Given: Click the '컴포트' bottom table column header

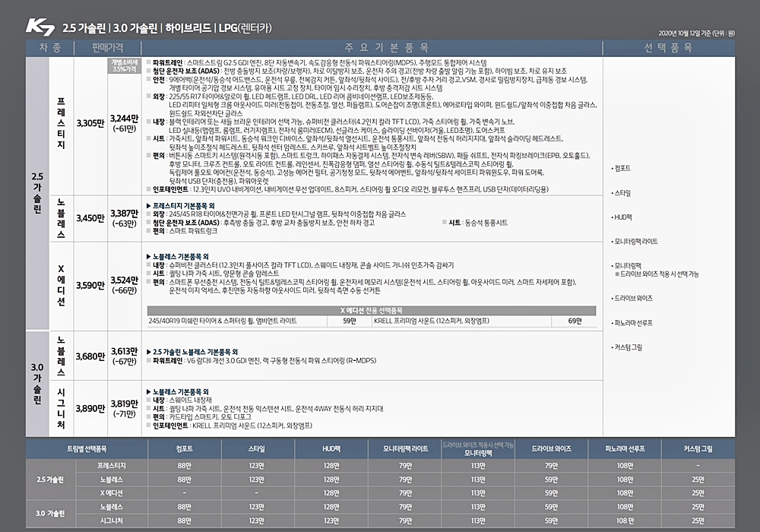Looking at the screenshot, I should (185, 450).
